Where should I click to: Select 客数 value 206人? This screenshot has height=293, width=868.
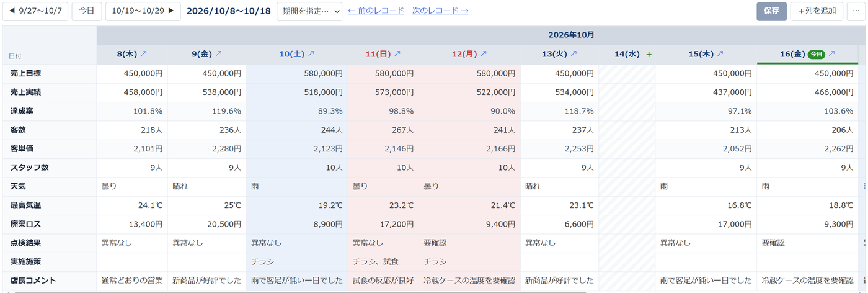[807, 130]
